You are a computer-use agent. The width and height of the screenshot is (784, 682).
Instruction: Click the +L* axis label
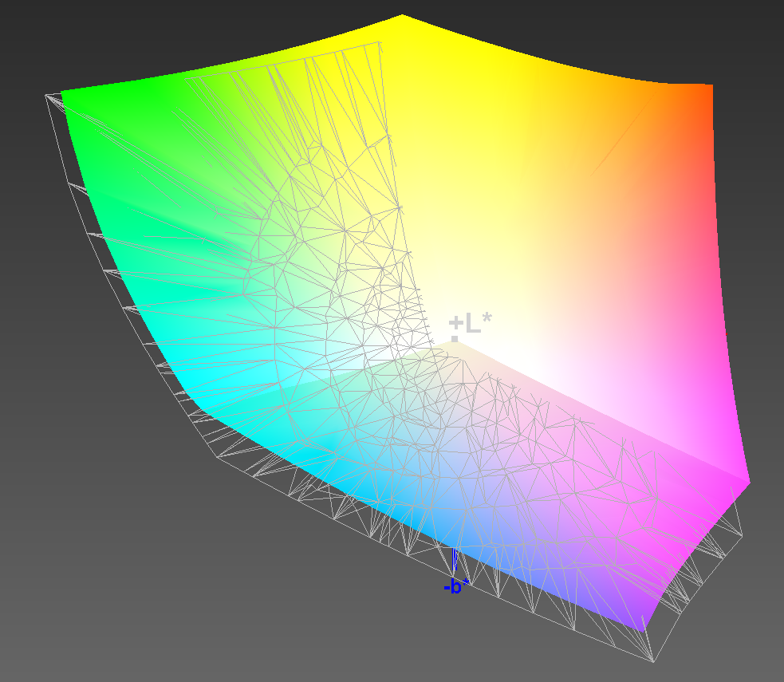470,323
